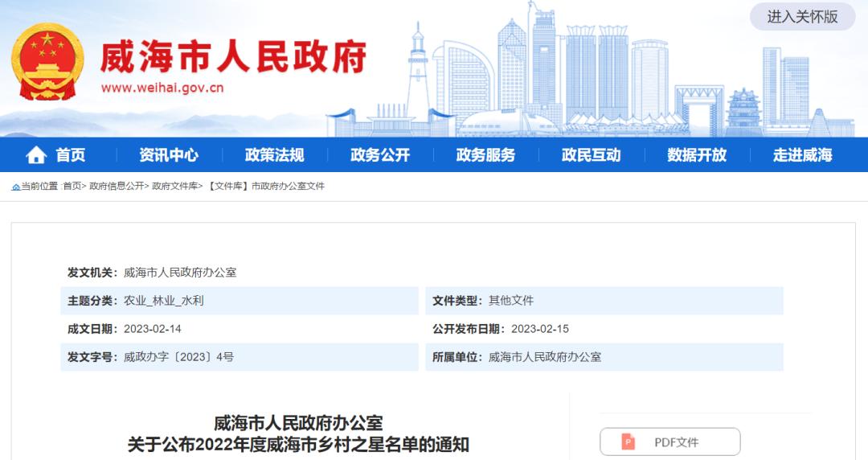The width and height of the screenshot is (868, 460).
Task: Open breadcrumb link 政府文件库
Action: [x=175, y=187]
